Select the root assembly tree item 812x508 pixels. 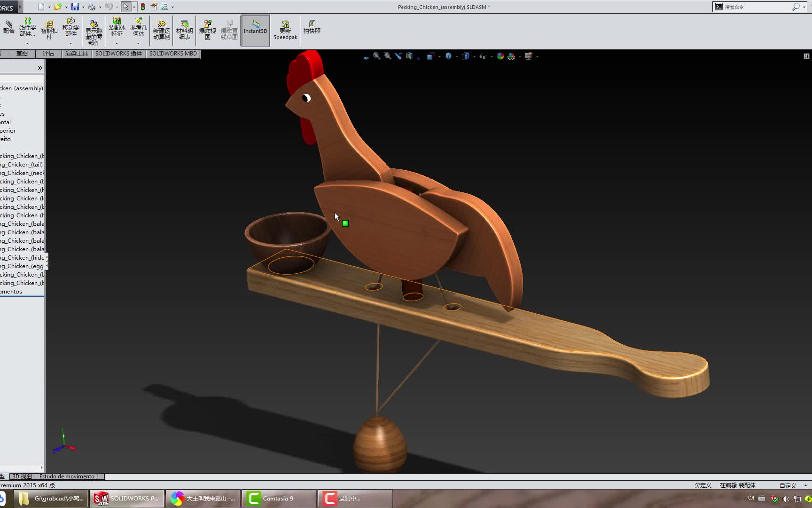(x=22, y=88)
